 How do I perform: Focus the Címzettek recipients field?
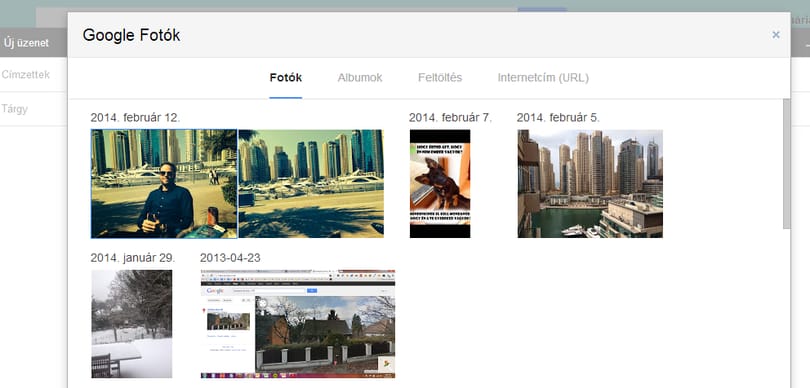tap(34, 75)
